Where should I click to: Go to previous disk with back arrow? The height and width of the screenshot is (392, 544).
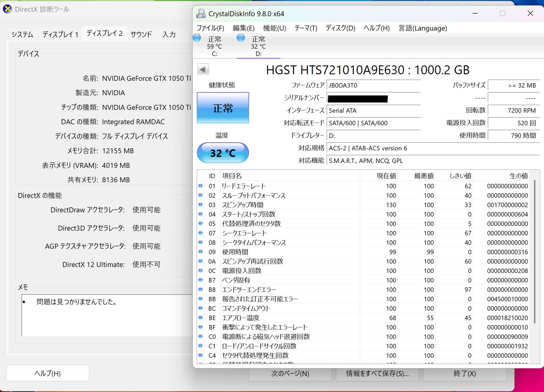click(203, 69)
